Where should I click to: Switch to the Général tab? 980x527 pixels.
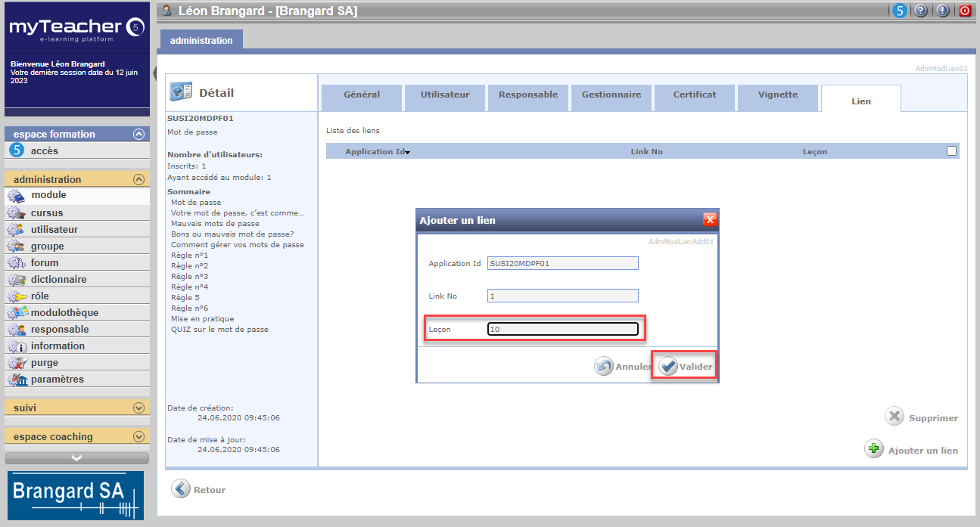pyautogui.click(x=362, y=95)
